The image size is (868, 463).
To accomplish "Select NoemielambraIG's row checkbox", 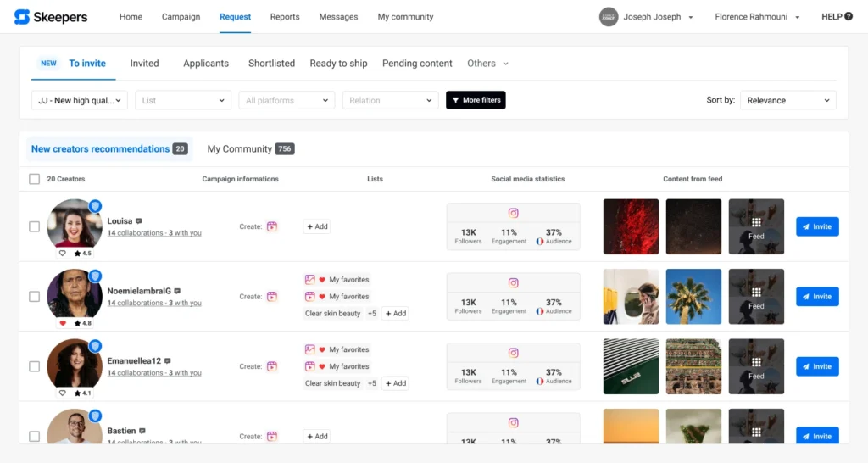I will click(34, 296).
